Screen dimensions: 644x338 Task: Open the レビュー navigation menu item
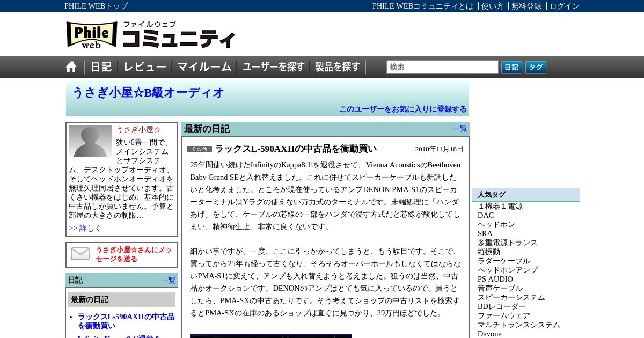[x=145, y=67]
